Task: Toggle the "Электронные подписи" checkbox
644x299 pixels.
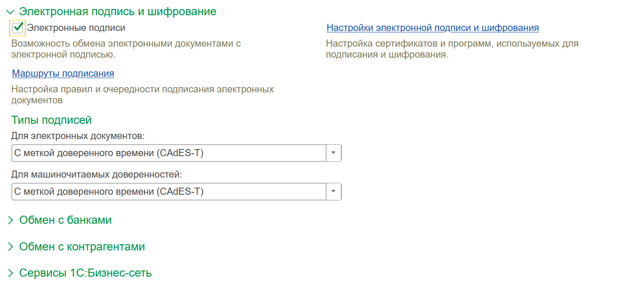Action: tap(18, 28)
